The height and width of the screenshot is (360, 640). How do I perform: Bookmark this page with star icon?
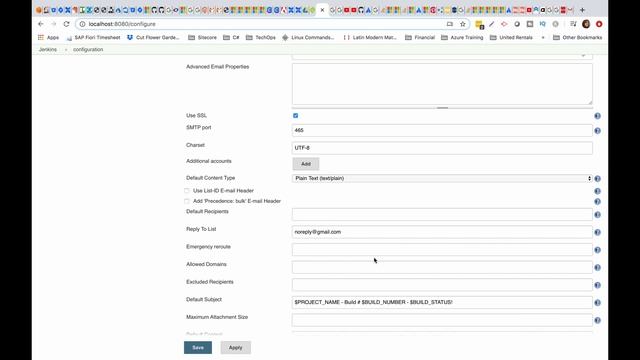(462, 24)
